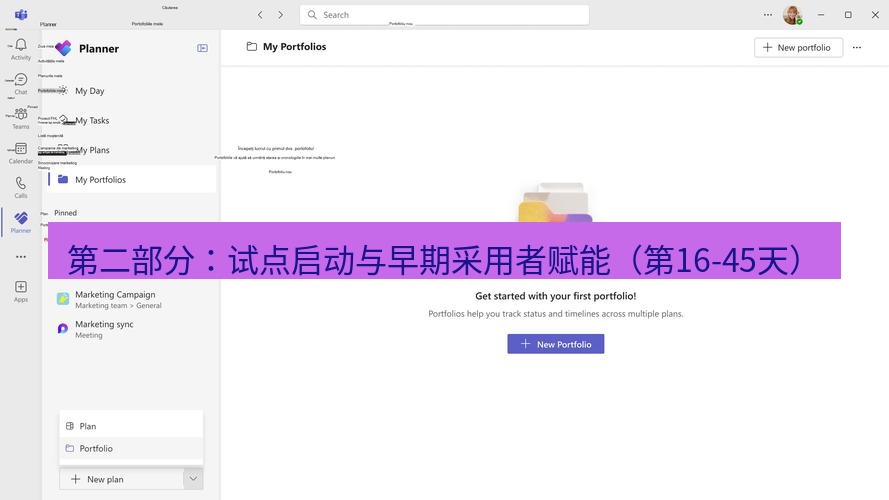Go back with the left arrow
This screenshot has width=889, height=500.
point(260,15)
